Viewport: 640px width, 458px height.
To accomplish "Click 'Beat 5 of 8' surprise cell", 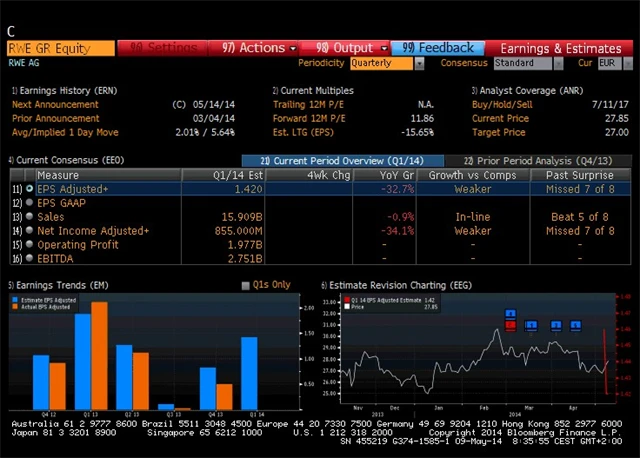I will point(580,217).
